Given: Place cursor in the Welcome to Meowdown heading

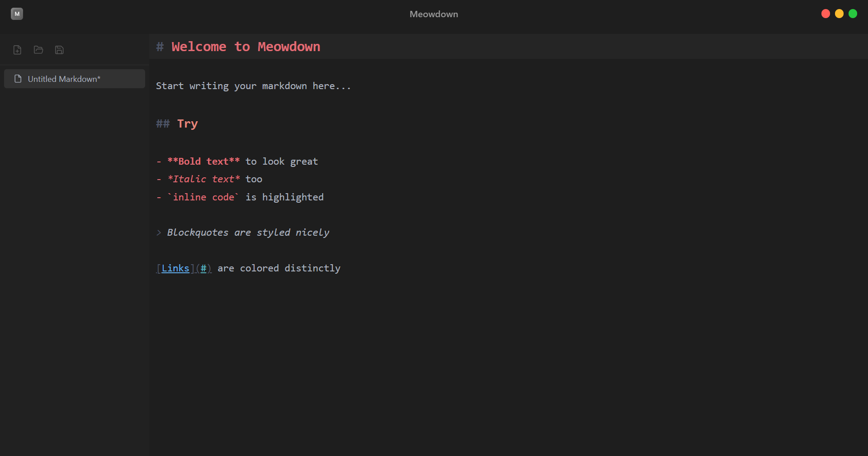Looking at the screenshot, I should pos(245,47).
